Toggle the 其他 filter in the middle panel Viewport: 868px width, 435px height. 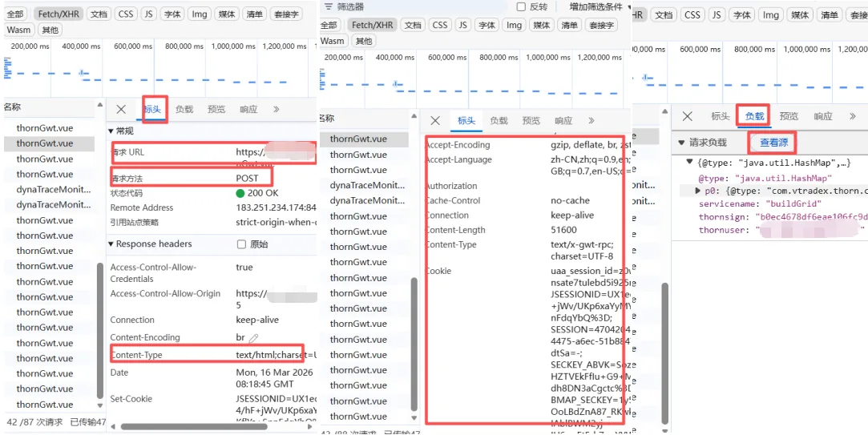pos(364,41)
